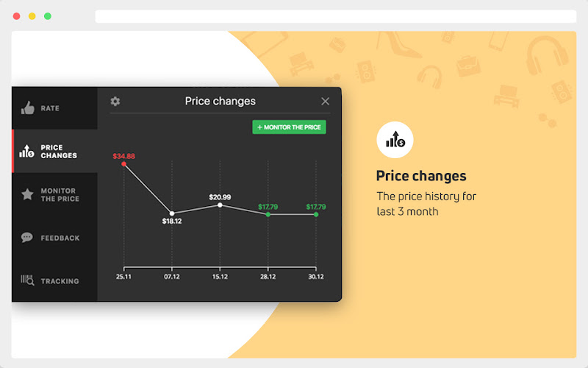Click the green macOS window button
Viewport: 588px width, 368px height.
click(48, 16)
